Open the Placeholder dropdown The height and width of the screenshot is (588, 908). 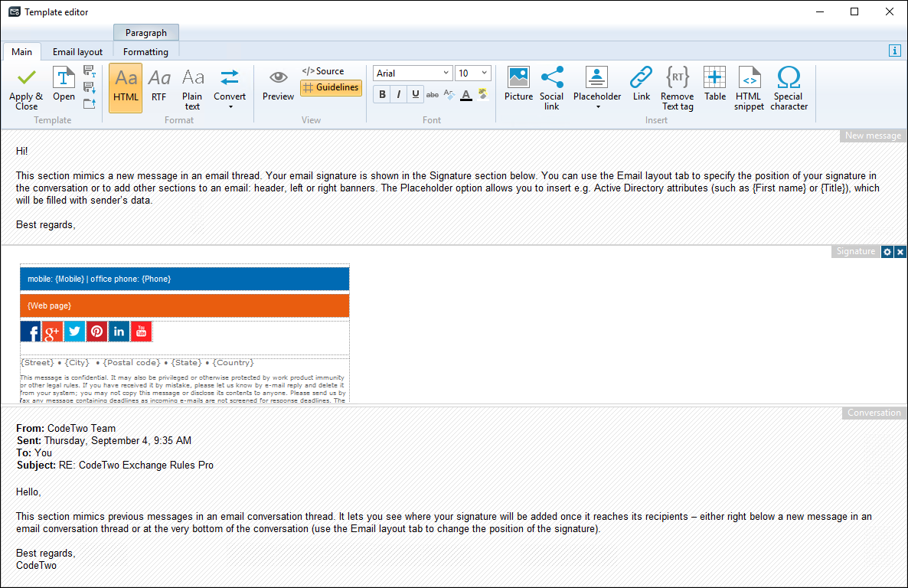pos(597,89)
